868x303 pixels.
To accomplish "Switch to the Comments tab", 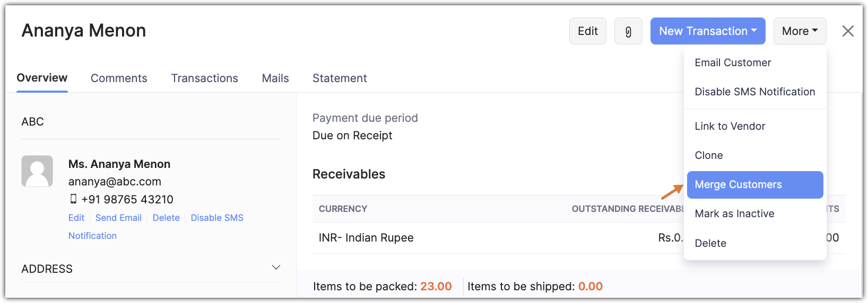I will (119, 78).
